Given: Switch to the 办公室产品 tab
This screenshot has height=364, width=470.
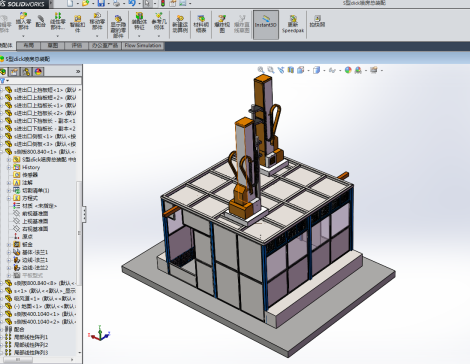Looking at the screenshot, I should 105,45.
